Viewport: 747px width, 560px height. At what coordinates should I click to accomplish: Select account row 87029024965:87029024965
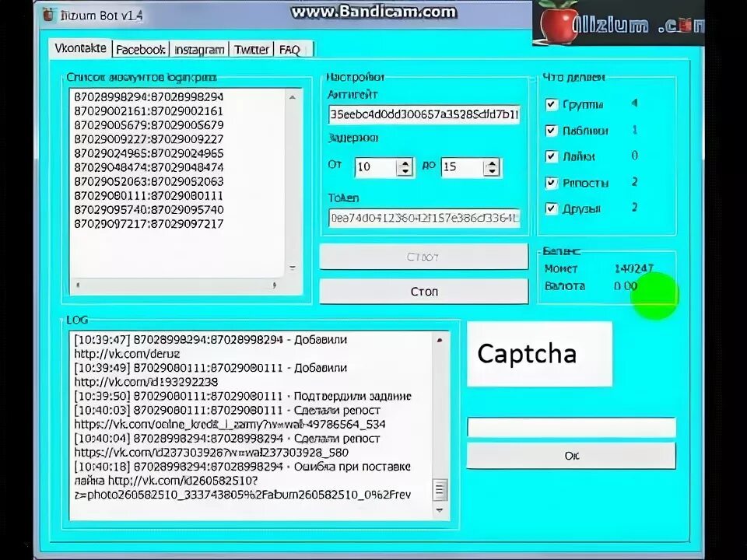pyautogui.click(x=149, y=153)
